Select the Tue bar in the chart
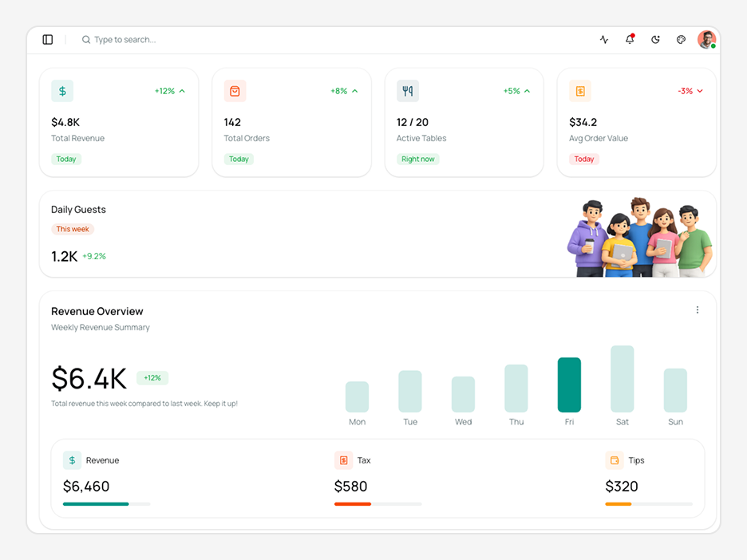The image size is (747, 560). (x=410, y=392)
